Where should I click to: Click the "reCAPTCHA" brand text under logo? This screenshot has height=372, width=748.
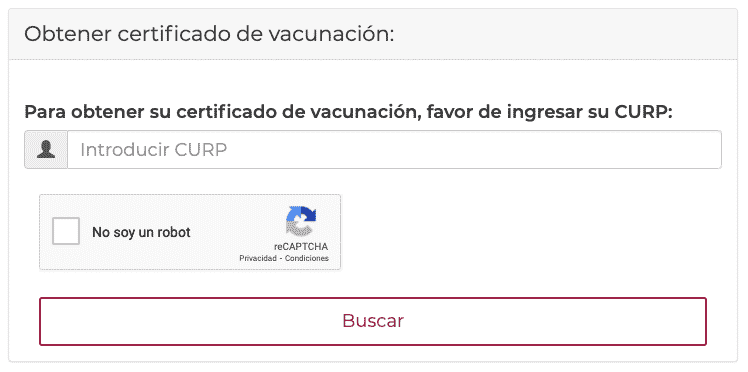301,247
